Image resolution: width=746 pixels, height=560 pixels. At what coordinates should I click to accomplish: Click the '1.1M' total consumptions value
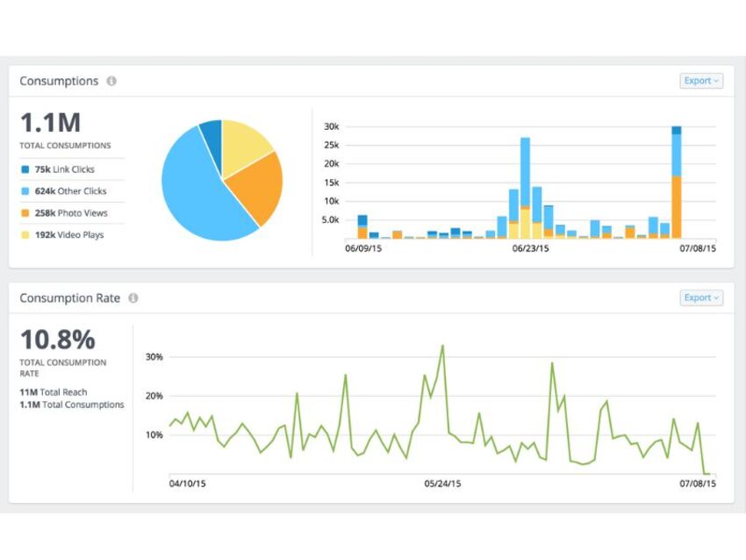pyautogui.click(x=50, y=123)
